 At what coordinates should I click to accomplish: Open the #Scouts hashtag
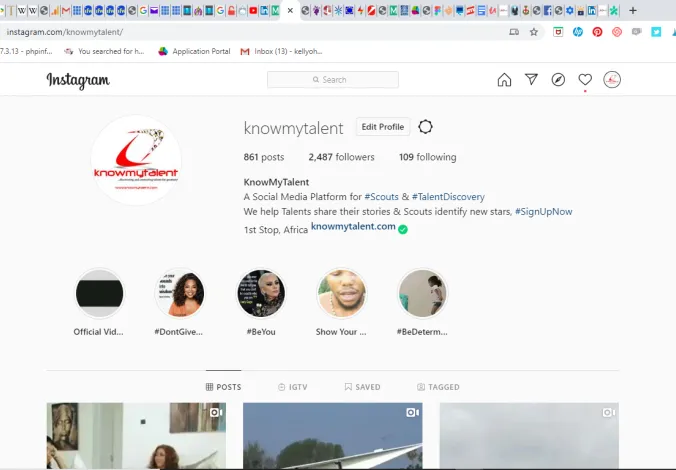pyautogui.click(x=382, y=197)
